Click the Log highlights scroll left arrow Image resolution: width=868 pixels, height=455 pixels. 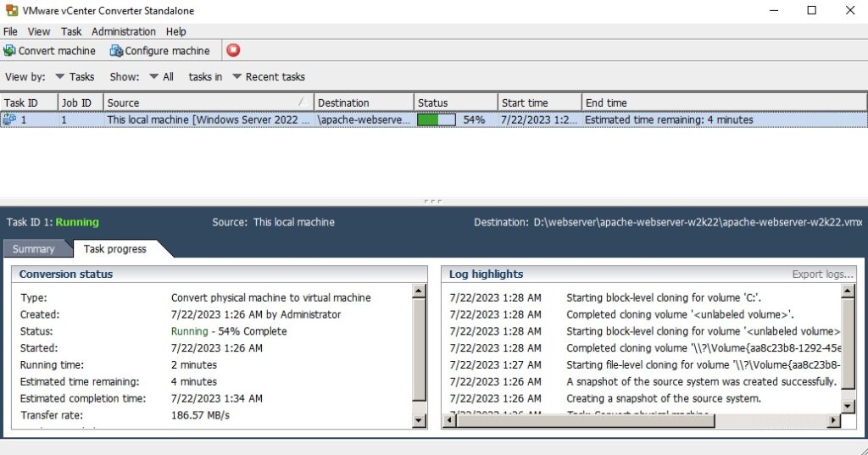click(x=449, y=420)
